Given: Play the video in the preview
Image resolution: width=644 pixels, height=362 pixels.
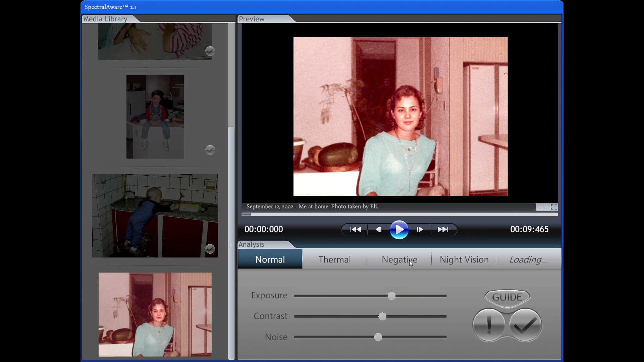Looking at the screenshot, I should click(x=399, y=230).
